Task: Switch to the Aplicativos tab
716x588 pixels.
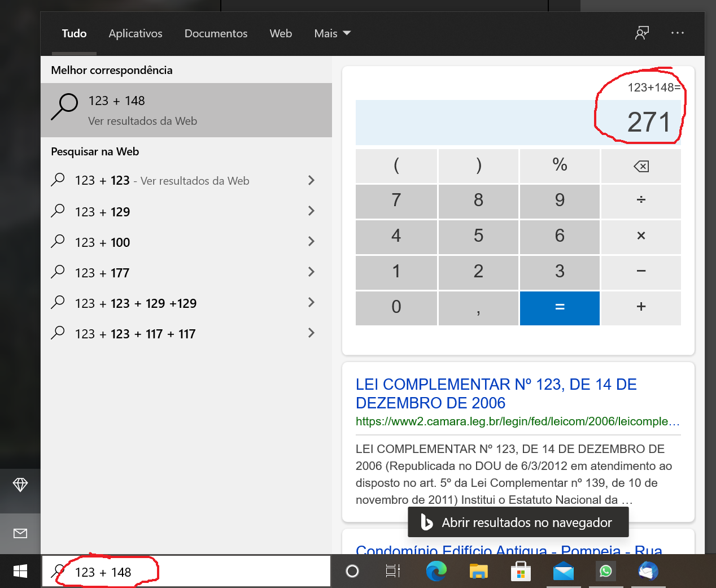Action: 136,33
